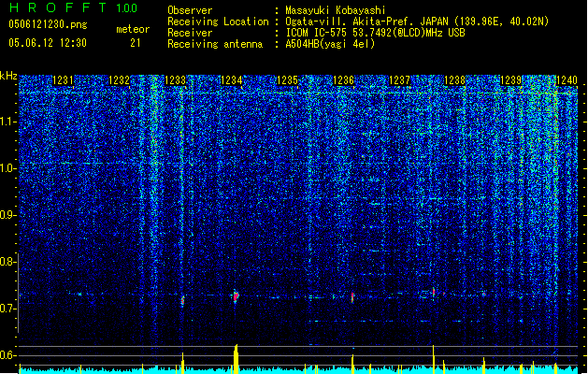Click the 1239 time marker
The width and height of the screenshot is (588, 374).
[x=511, y=80]
